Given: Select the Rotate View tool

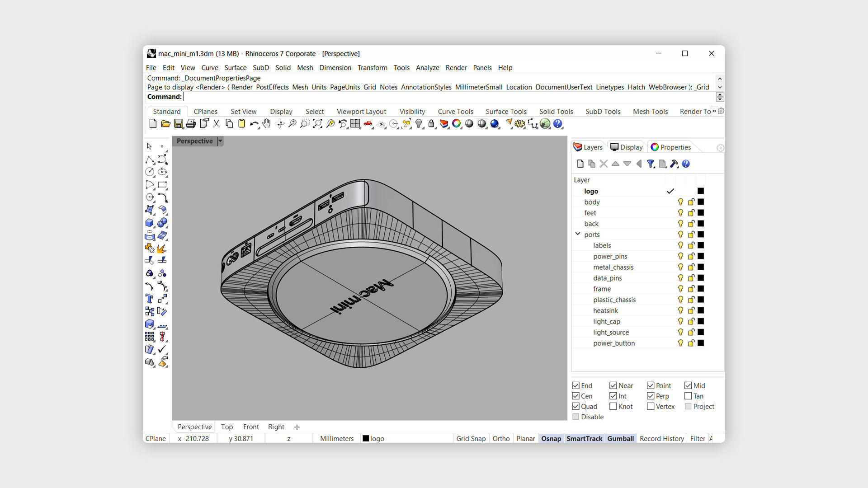Looking at the screenshot, I should pos(279,124).
